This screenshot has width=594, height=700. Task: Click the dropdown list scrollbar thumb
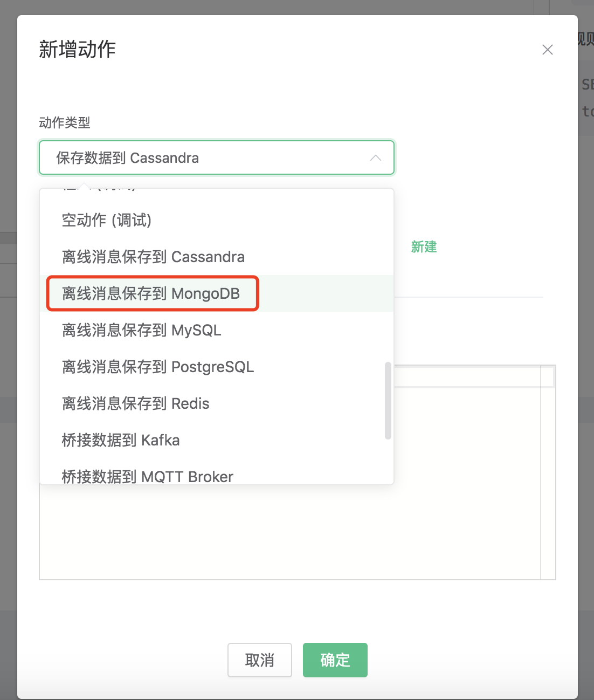[388, 400]
